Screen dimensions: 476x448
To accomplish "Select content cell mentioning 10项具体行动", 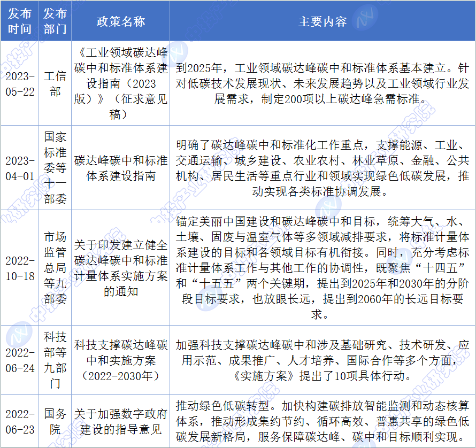I will pos(322,360).
